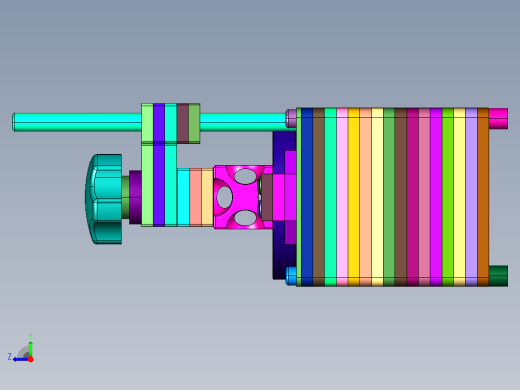This screenshot has height=390, width=520.
Task: Click the dark green bolt end at bottom right
Action: click(498, 276)
